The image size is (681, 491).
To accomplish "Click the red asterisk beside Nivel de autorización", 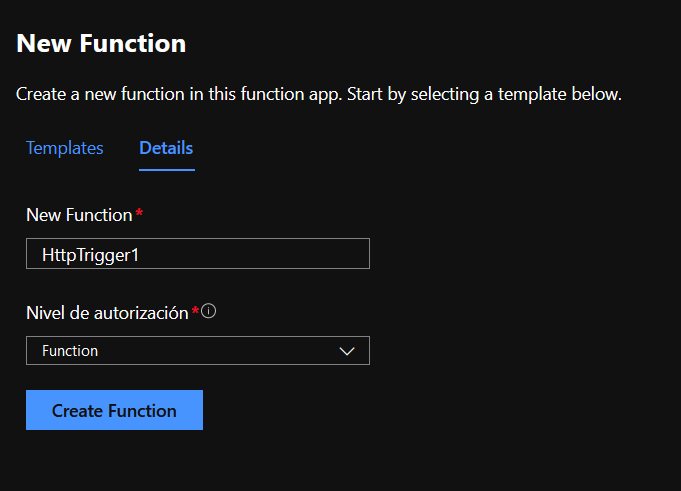I will click(x=195, y=310).
